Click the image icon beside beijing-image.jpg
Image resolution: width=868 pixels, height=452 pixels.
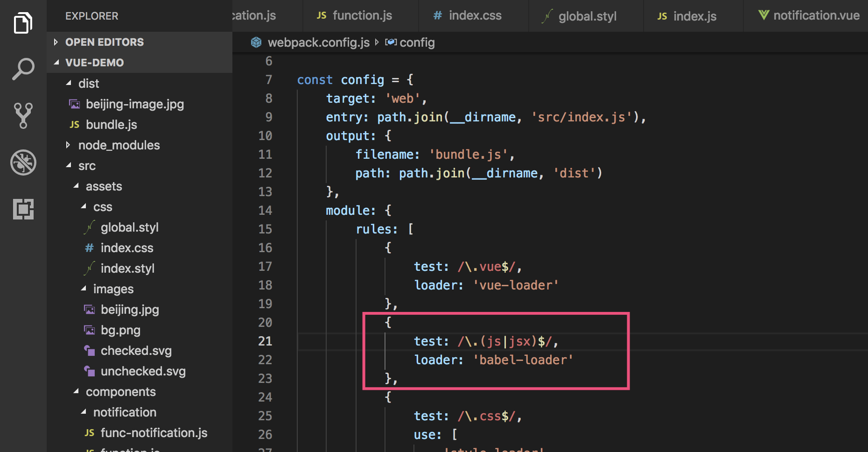coord(74,104)
